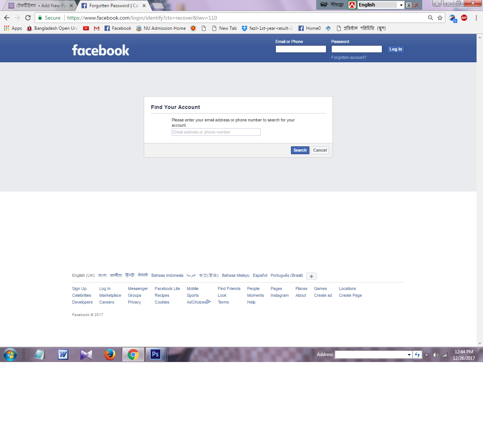The height and width of the screenshot is (448, 483).
Task: Expand the taskbar Address bar dropdown
Action: [409, 354]
